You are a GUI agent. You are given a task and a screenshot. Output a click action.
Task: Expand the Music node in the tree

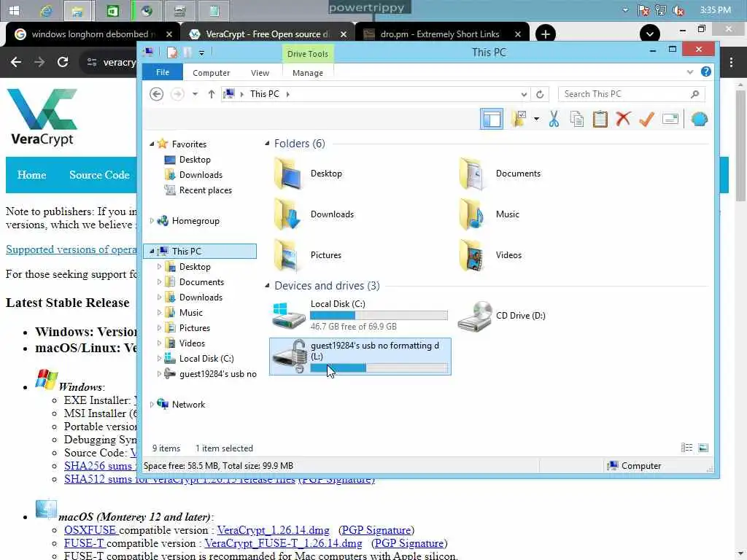point(159,312)
